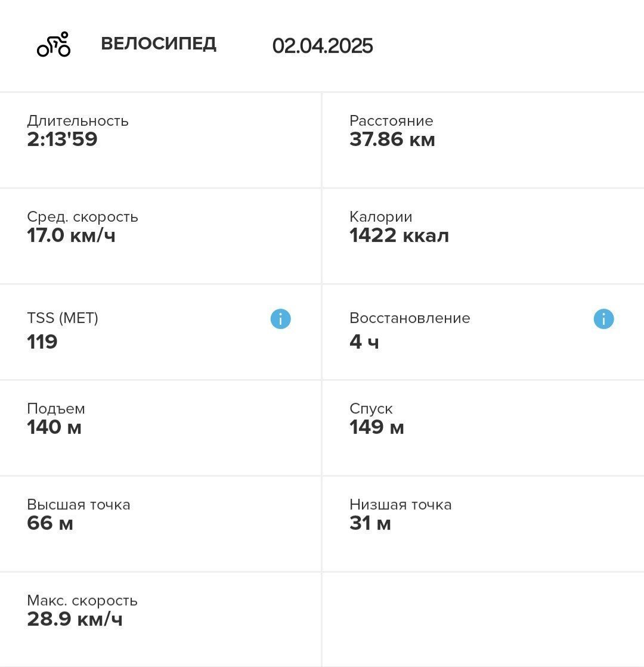The image size is (644, 667).
Task: Select Калории 1422 ккал tile
Action: [483, 237]
